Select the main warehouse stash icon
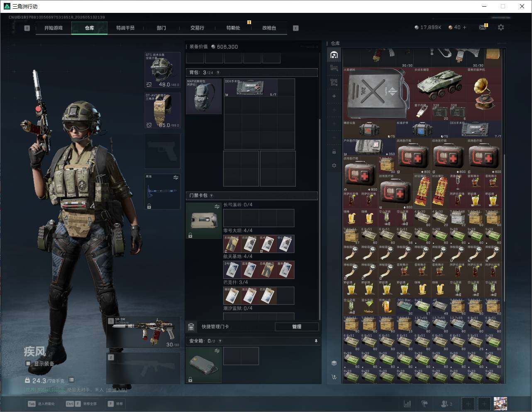Image resolution: width=532 pixels, height=412 pixels. tap(334, 55)
